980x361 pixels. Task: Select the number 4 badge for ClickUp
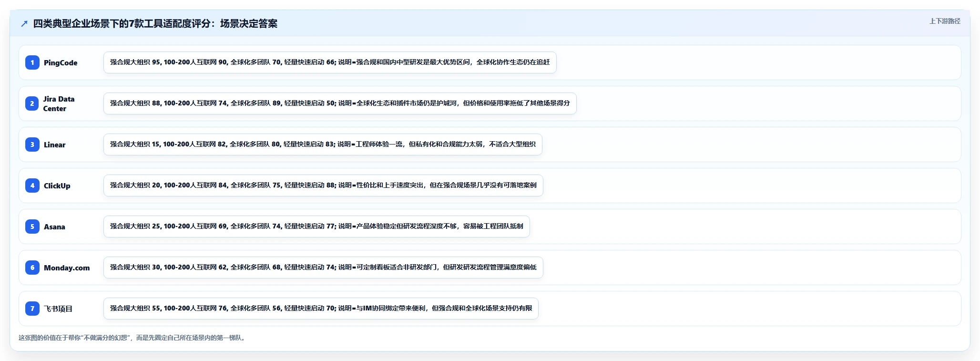32,186
